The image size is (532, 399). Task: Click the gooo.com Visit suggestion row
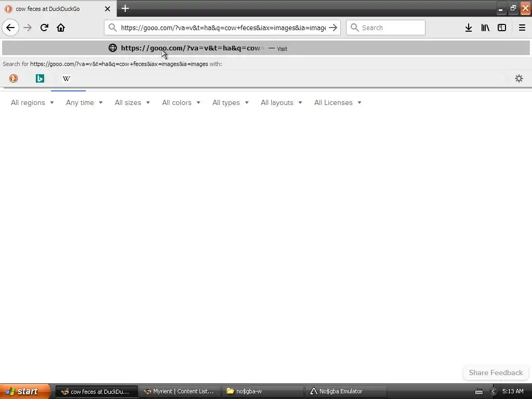[266, 48]
